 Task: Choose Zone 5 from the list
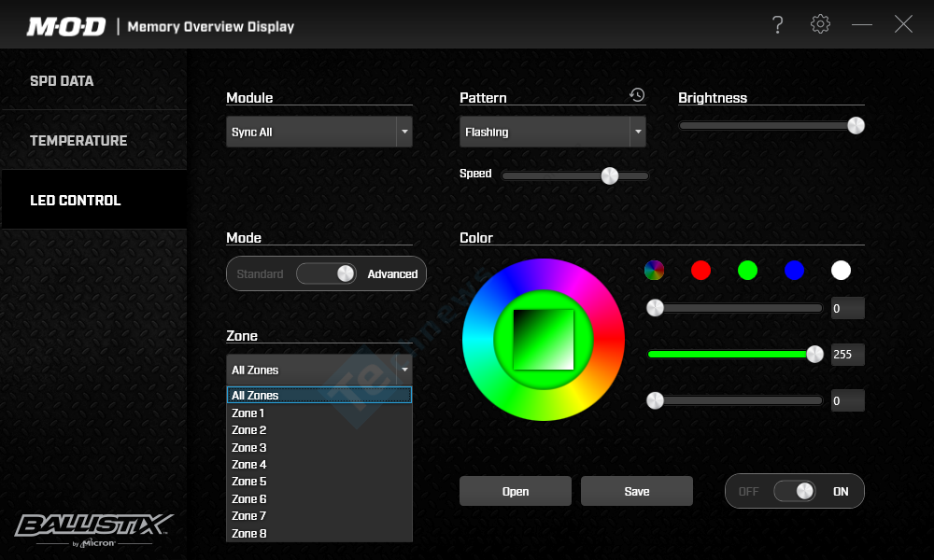pos(319,482)
